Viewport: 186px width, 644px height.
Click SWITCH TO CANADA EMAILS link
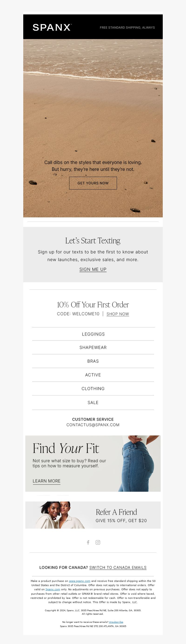(118, 568)
